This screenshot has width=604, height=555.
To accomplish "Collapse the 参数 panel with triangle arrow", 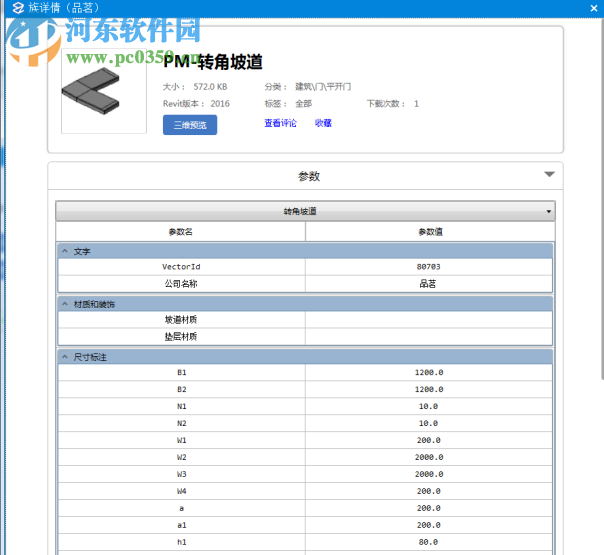I will 549,174.
